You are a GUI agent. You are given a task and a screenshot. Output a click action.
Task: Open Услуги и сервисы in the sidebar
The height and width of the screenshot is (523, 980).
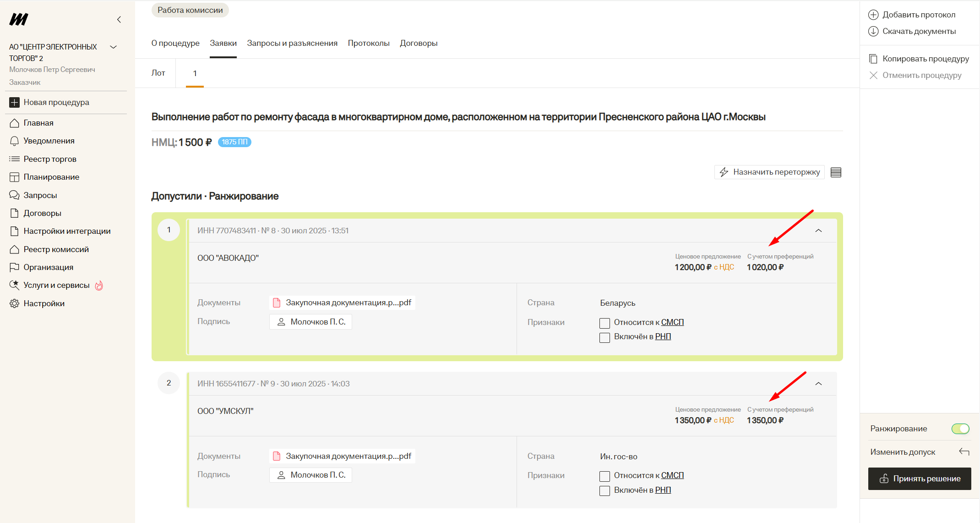pos(56,285)
